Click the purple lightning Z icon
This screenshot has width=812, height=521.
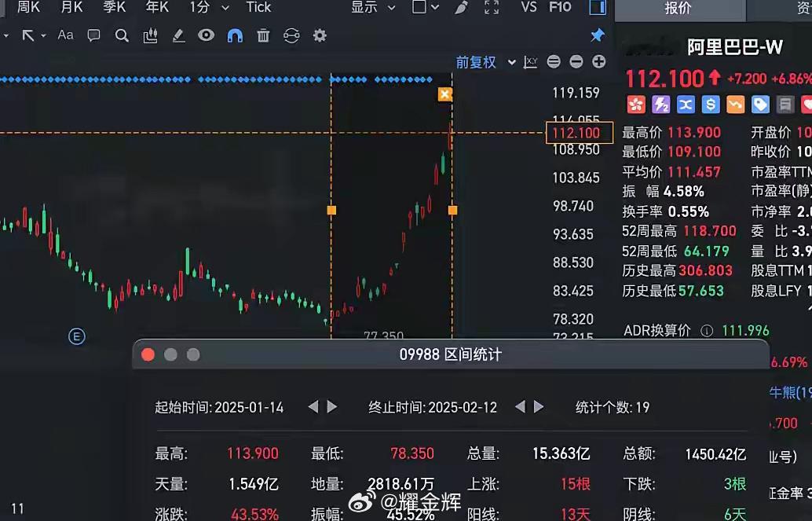[660, 105]
